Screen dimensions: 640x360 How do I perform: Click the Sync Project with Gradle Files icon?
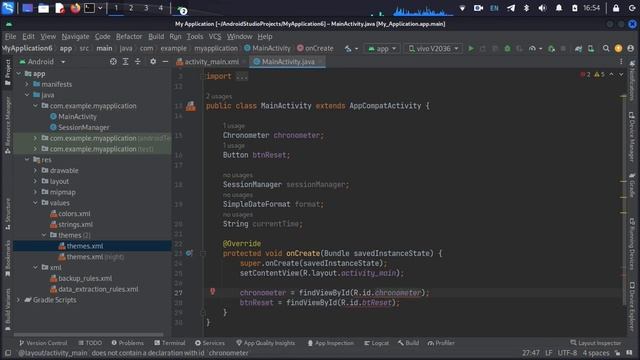pyautogui.click(x=578, y=49)
